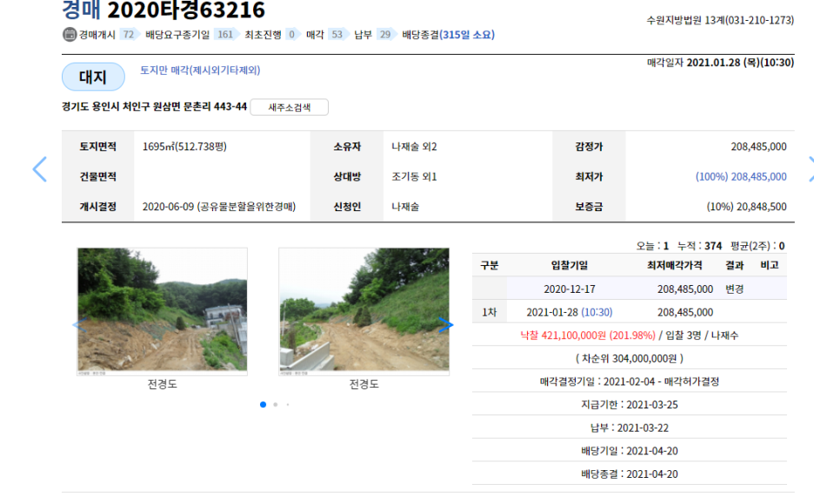Click the 최저매각가격 column header
Viewport: 814px width, 504px height.
click(674, 266)
